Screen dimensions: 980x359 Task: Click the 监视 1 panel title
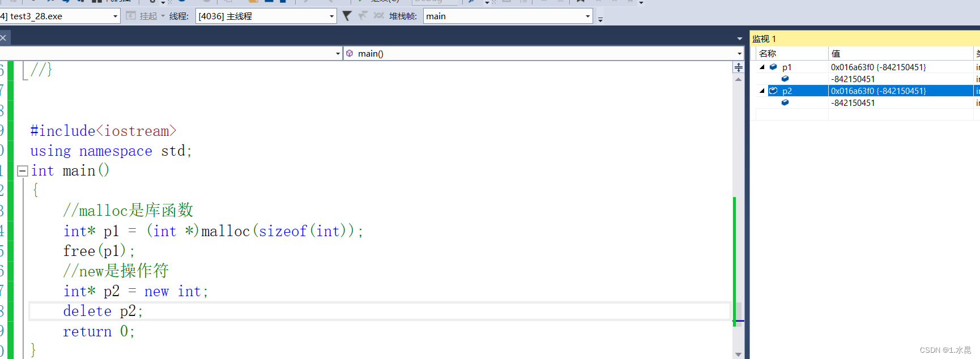pos(764,39)
